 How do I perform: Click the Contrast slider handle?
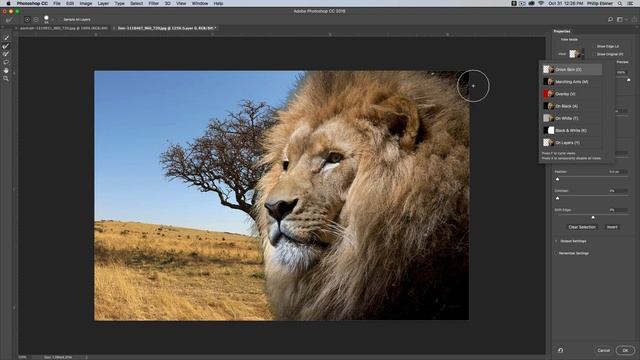(x=558, y=198)
